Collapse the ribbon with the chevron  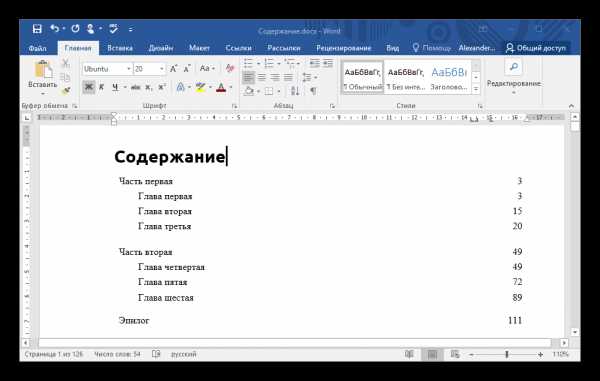[x=571, y=106]
